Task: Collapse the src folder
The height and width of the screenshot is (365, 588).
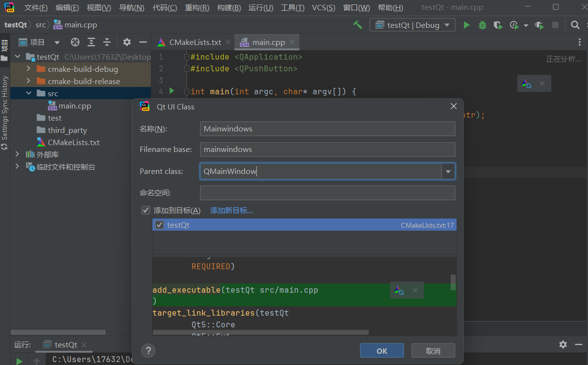Action: pos(28,93)
